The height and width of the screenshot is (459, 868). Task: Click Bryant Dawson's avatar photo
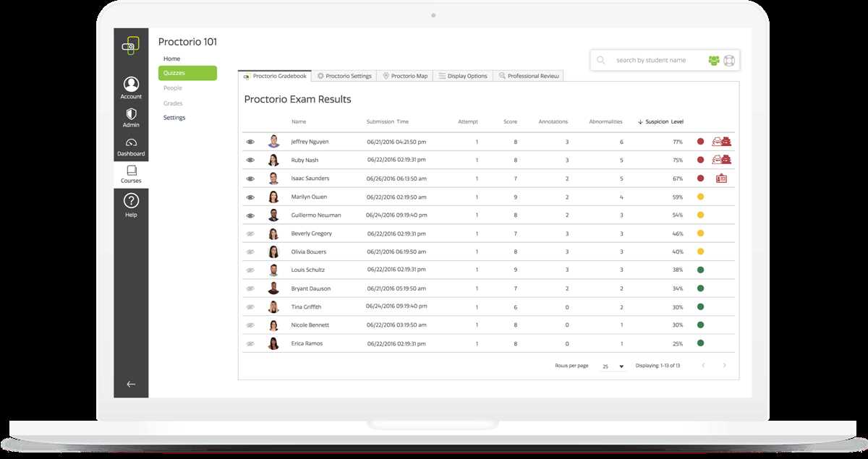tap(273, 288)
